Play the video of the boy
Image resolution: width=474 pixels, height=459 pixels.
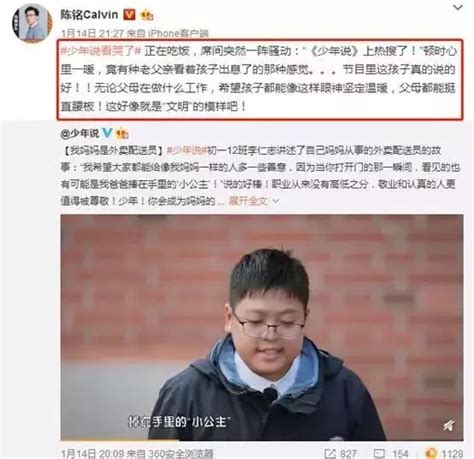(x=262, y=327)
